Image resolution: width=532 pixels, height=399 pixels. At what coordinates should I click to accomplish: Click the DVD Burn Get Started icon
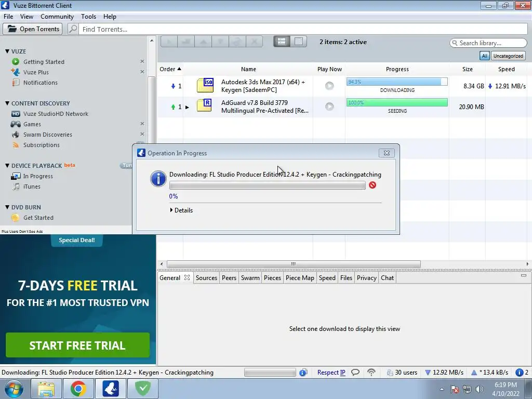pyautogui.click(x=15, y=218)
